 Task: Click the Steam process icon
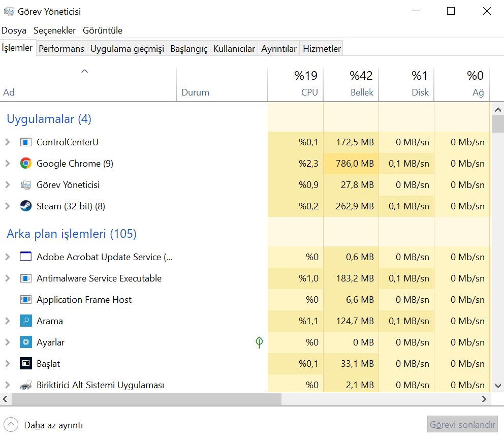tap(25, 206)
